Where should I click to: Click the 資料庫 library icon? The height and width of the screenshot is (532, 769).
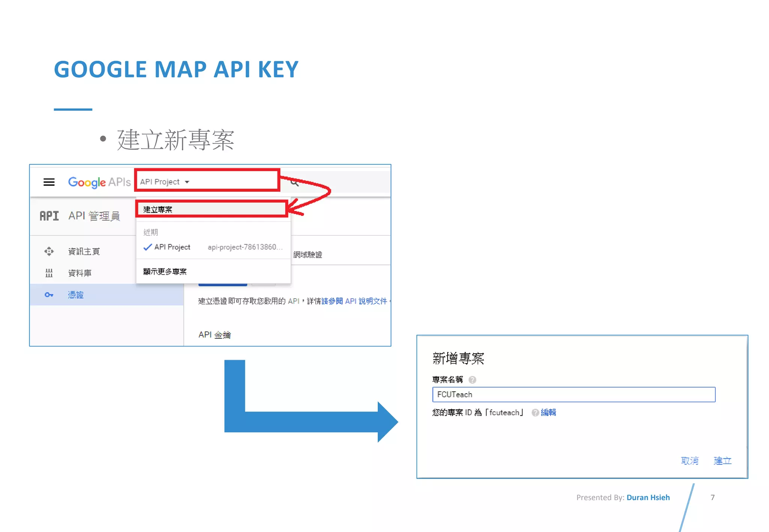point(49,273)
